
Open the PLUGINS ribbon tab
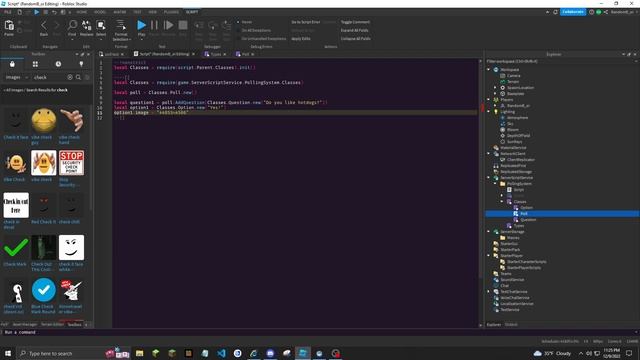171,12
